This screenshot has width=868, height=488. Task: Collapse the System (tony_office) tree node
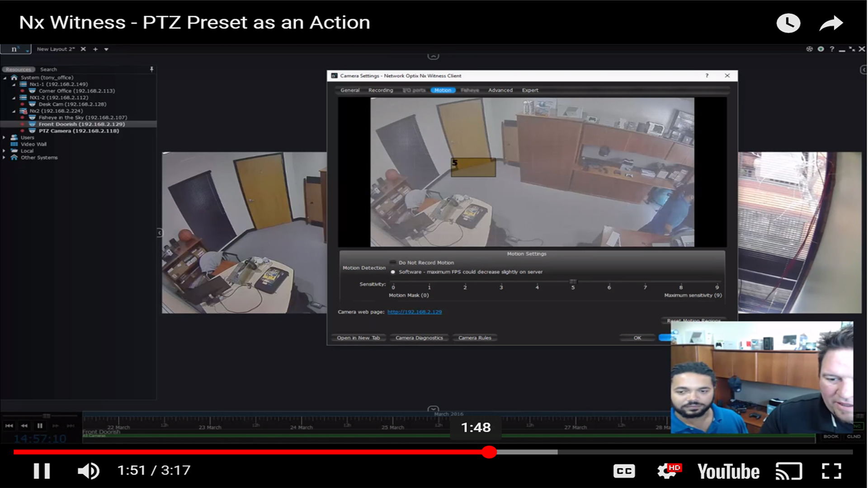[5, 78]
